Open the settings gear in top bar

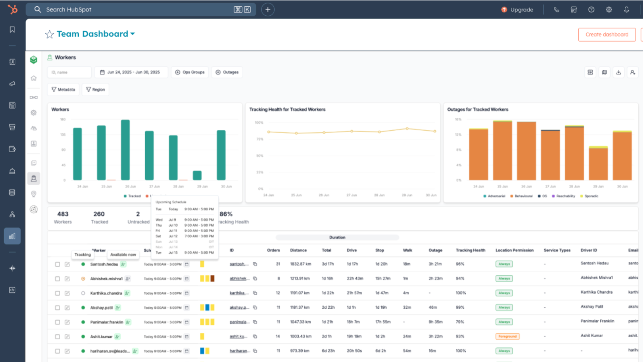click(x=609, y=10)
